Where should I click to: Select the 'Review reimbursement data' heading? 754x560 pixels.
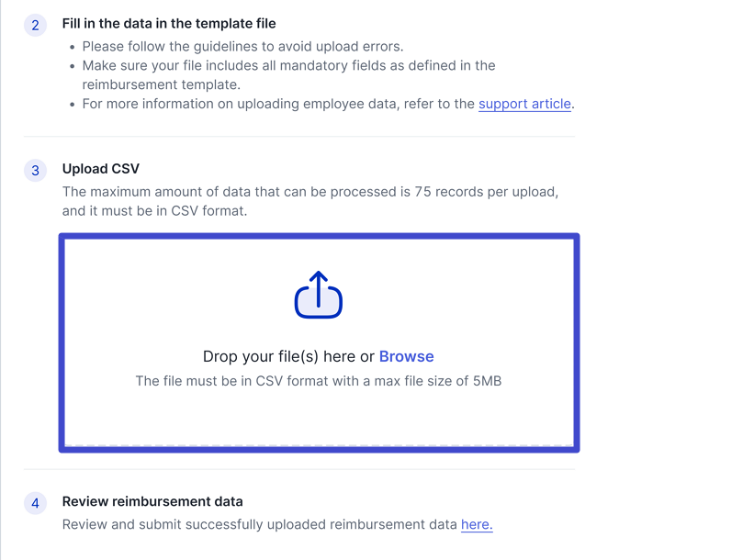[152, 501]
